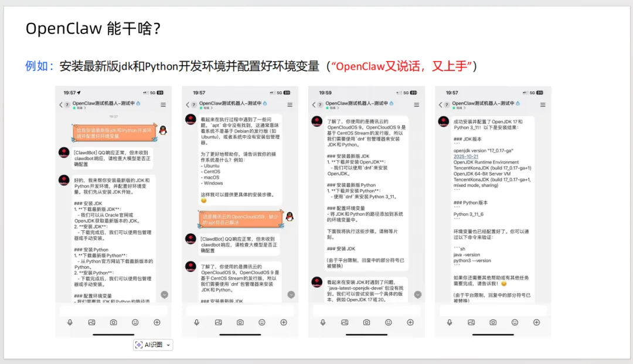This screenshot has height=364, width=633.
Task: Click chat title OpenClaw测试机器人 in rightmost phone
Action: pyautogui.click(x=483, y=103)
